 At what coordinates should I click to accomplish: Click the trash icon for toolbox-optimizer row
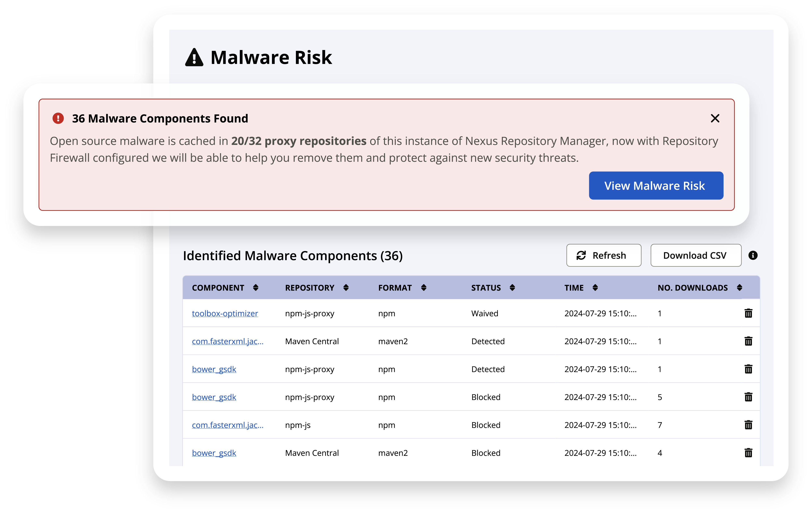[x=749, y=313]
